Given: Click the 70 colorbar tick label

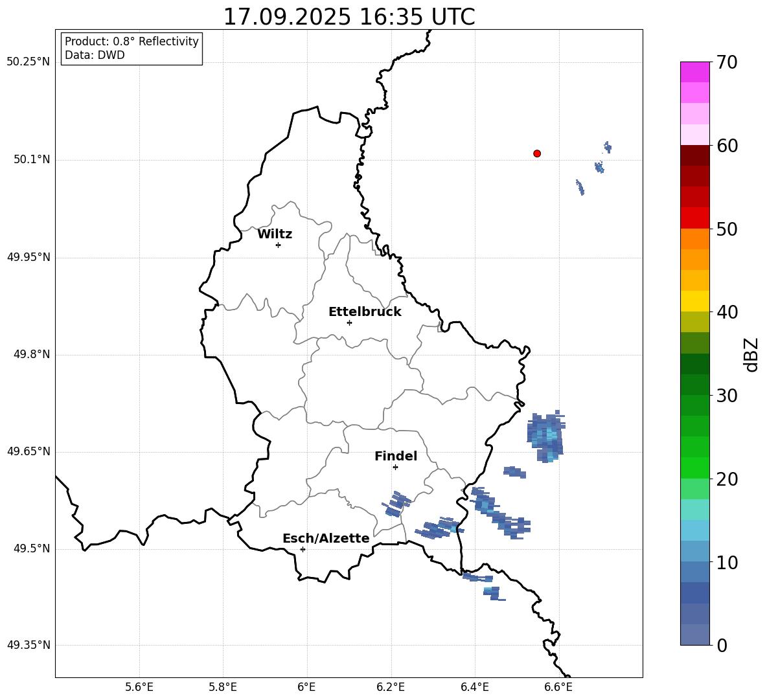Looking at the screenshot, I should click(727, 62).
